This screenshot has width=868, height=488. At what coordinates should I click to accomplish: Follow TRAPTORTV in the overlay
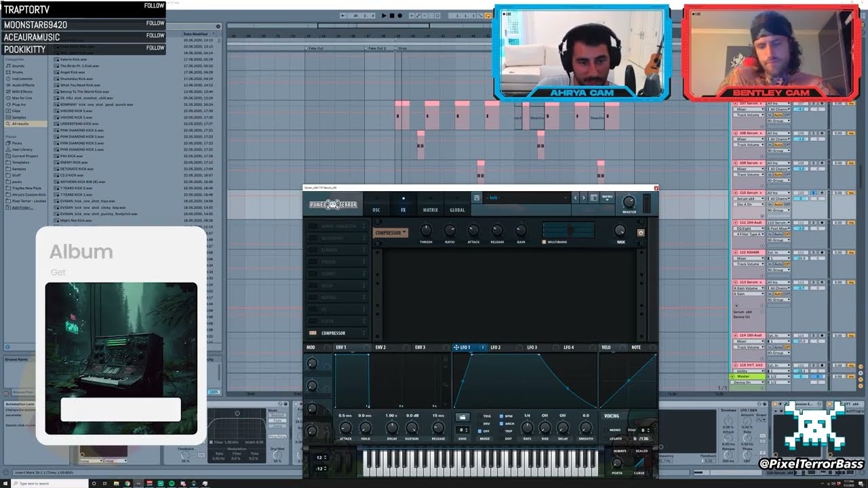click(x=155, y=5)
